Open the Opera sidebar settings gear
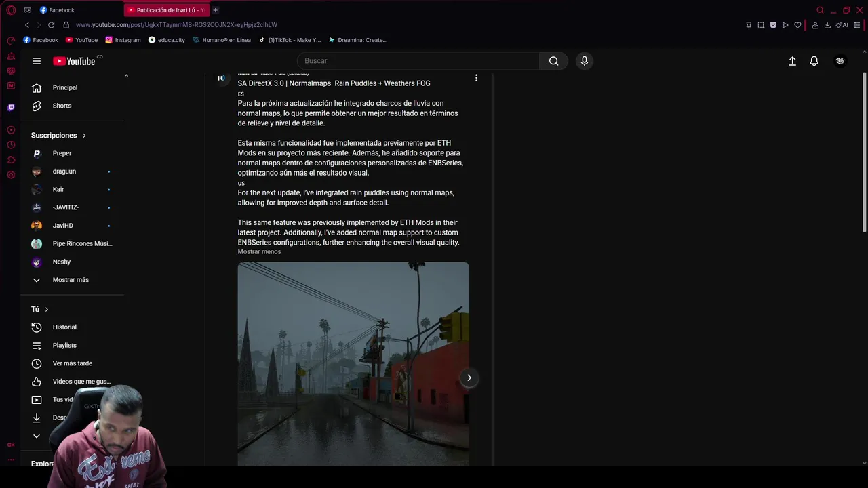This screenshot has height=488, width=868. pyautogui.click(x=11, y=175)
